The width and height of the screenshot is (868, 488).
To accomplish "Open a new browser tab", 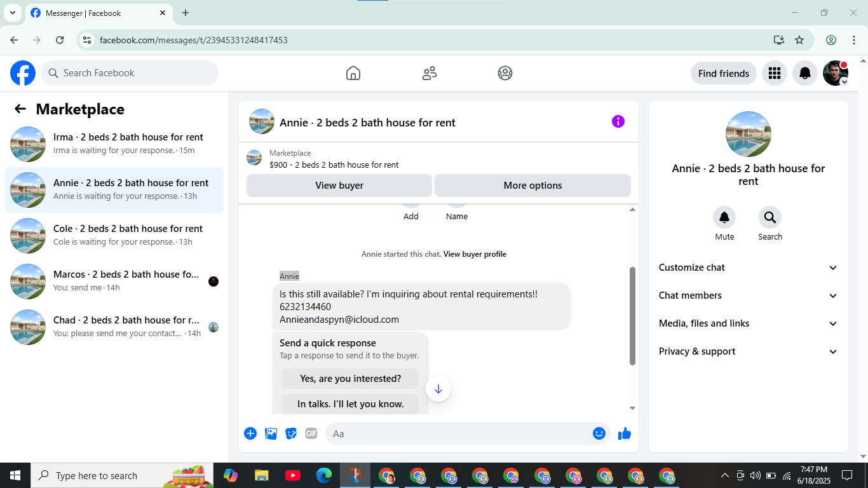I will click(x=186, y=13).
